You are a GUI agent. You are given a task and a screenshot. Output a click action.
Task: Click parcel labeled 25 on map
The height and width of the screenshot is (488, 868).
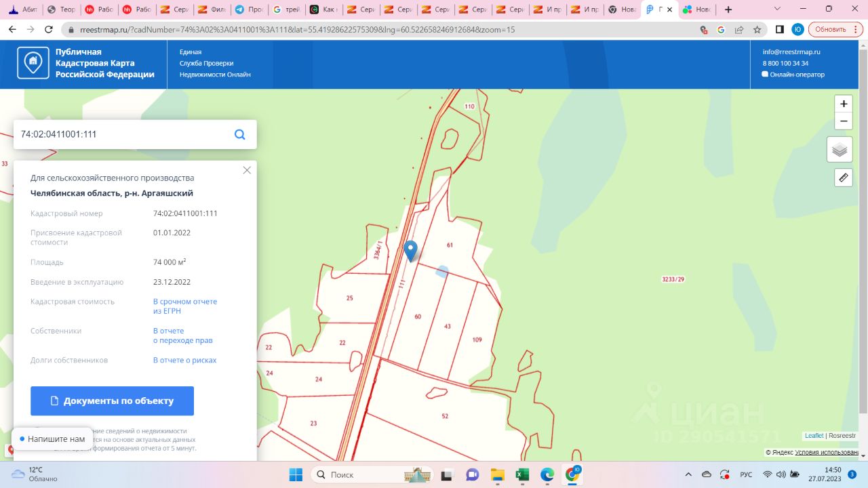(350, 298)
